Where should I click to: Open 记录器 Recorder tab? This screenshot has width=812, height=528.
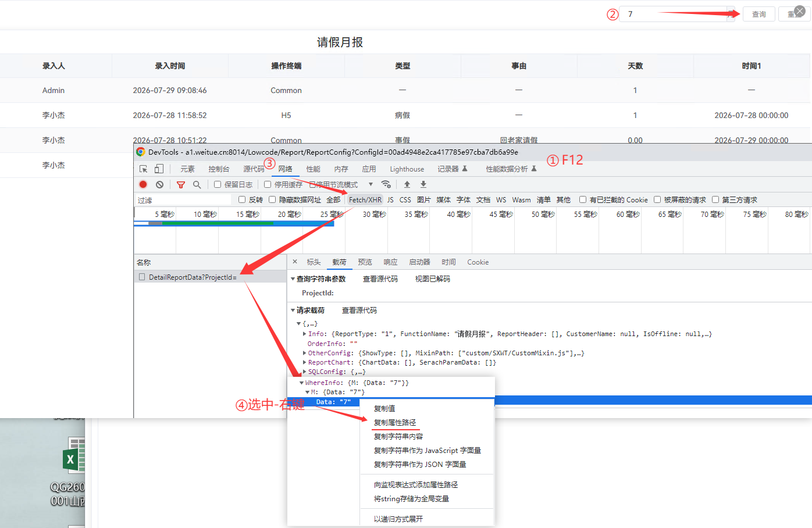pyautogui.click(x=453, y=169)
